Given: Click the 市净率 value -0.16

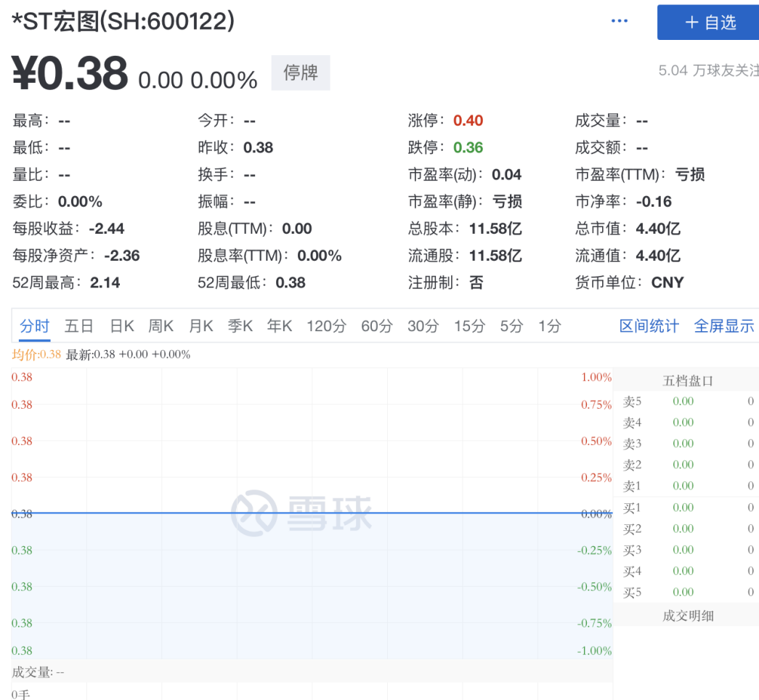Looking at the screenshot, I should (654, 202).
